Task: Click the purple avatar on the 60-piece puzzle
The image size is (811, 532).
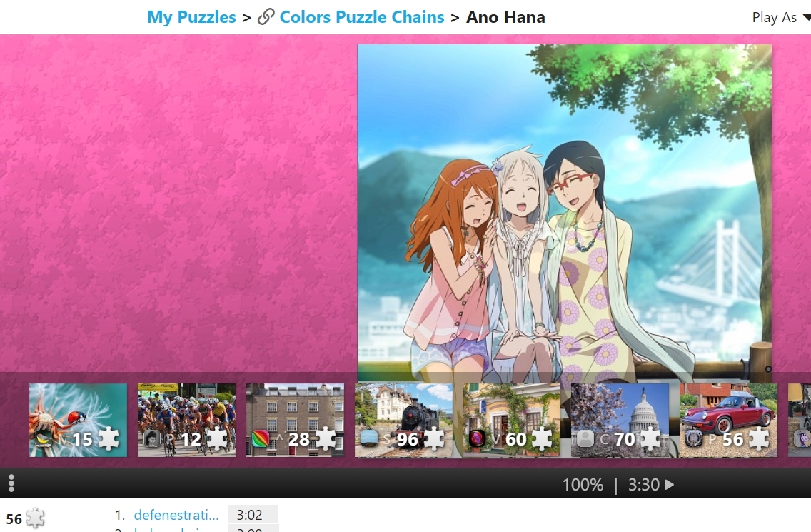Action: 477,439
